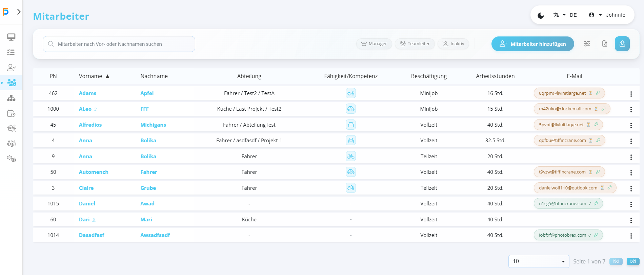The width and height of the screenshot is (644, 275).
Task: Open the Johnnie user account menu
Action: tap(607, 15)
